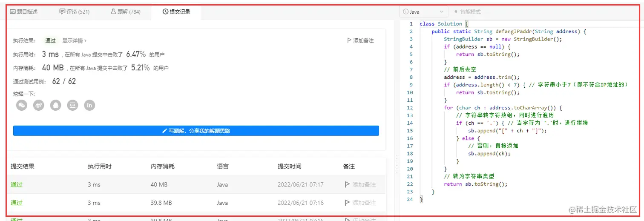The height and width of the screenshot is (221, 644).
Task: Click the info icon in the Java dropdown
Action: pos(406,12)
